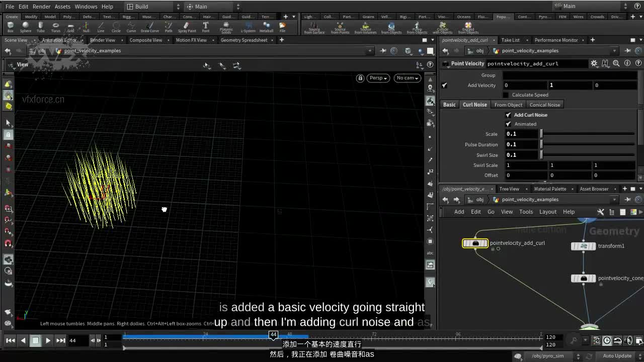Viewport: 644px width, 362px height.
Task: Click Sink from Objects shelf tool
Action: pos(391,28)
